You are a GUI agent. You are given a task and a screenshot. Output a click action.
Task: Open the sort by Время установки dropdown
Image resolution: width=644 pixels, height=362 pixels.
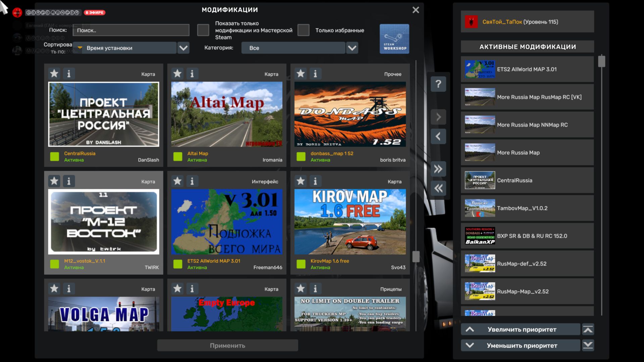tap(125, 48)
